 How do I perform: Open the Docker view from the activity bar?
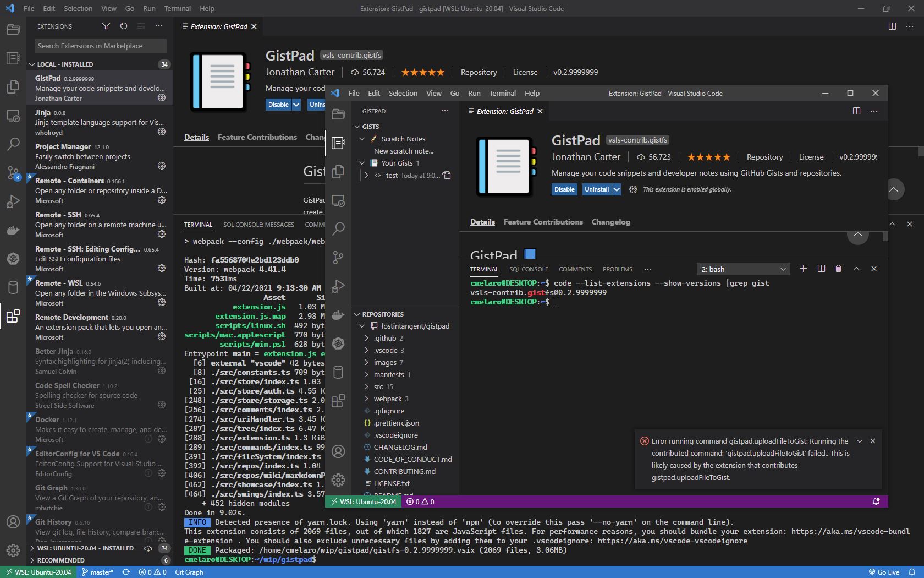click(x=13, y=230)
